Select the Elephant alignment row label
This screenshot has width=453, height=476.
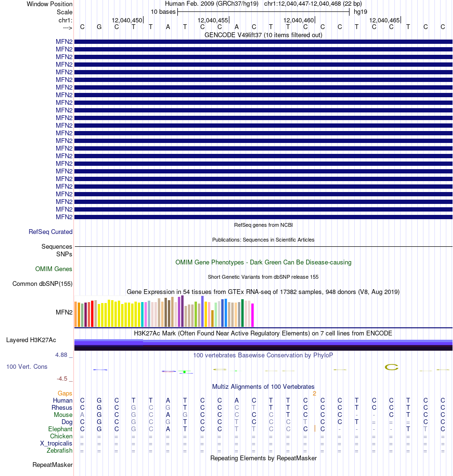coord(60,429)
